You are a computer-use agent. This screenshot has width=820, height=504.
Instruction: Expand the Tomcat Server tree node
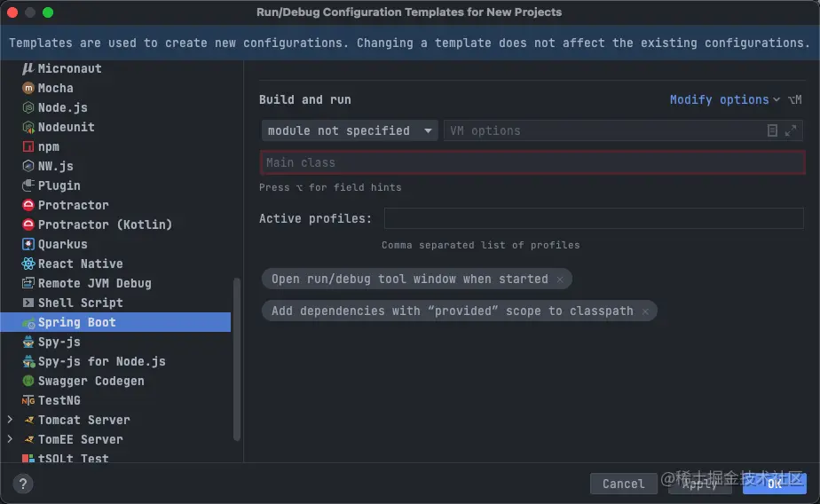point(10,420)
